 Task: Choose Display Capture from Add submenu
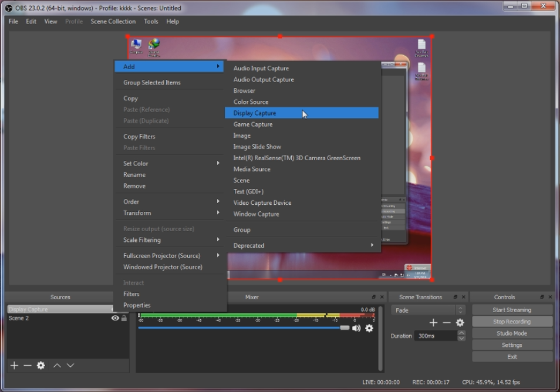point(302,113)
